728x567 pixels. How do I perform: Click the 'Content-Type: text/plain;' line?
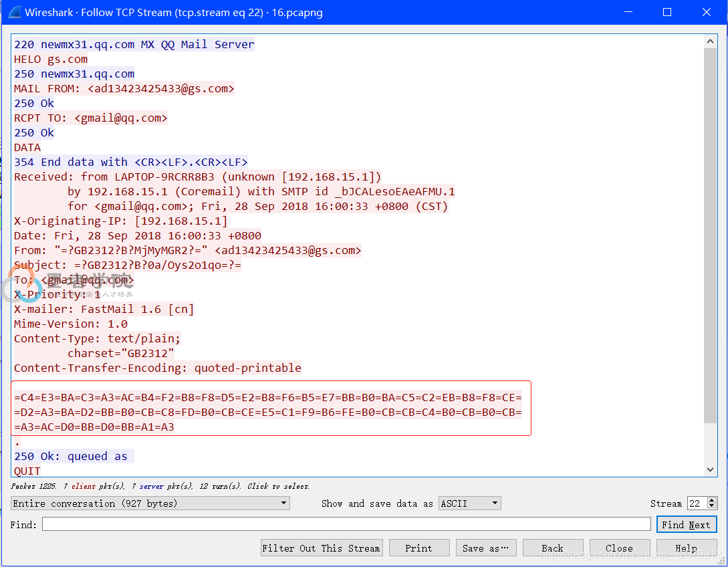(x=98, y=338)
